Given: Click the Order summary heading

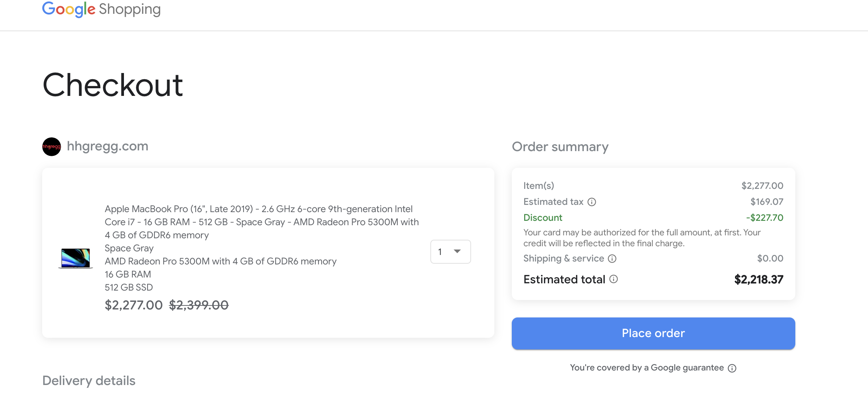Looking at the screenshot, I should tap(560, 147).
